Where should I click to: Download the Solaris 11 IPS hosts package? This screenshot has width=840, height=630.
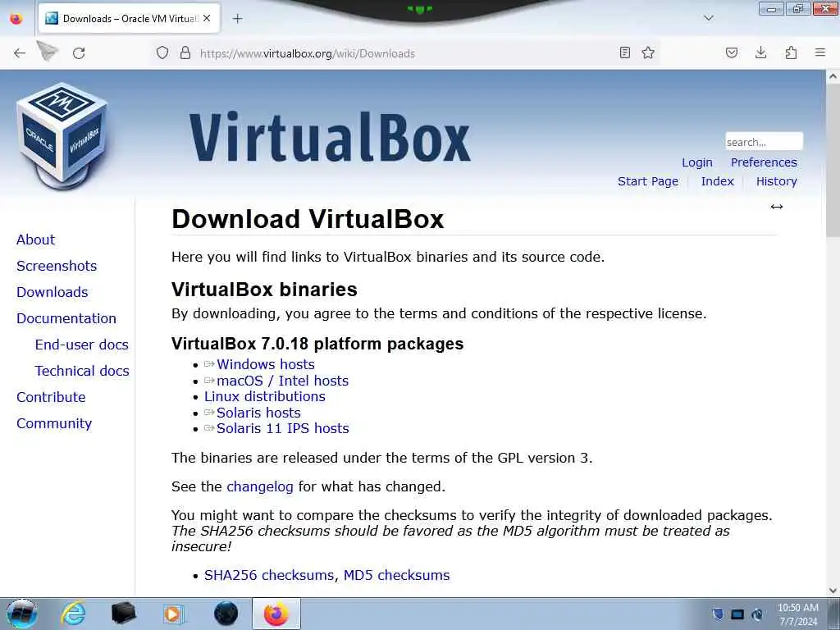[282, 428]
